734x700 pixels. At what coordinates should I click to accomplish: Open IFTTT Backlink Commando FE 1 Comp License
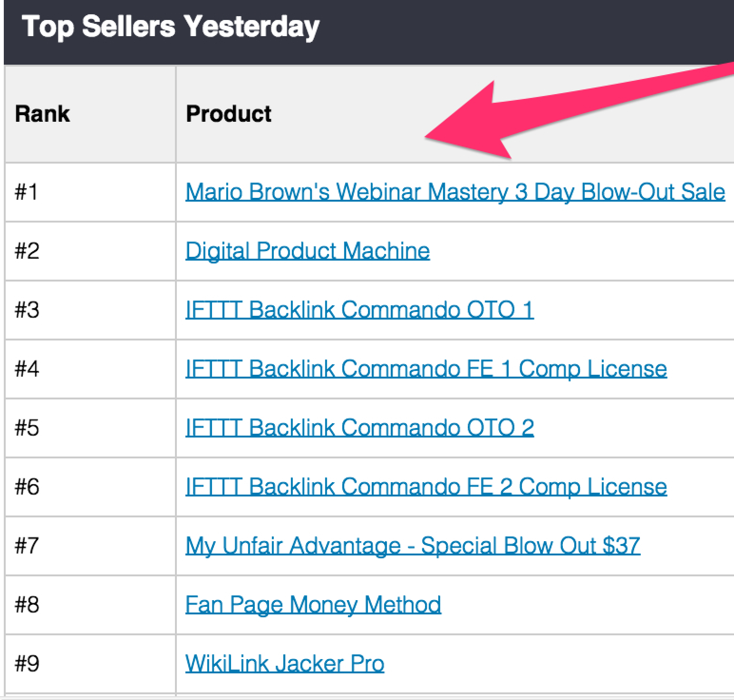426,369
